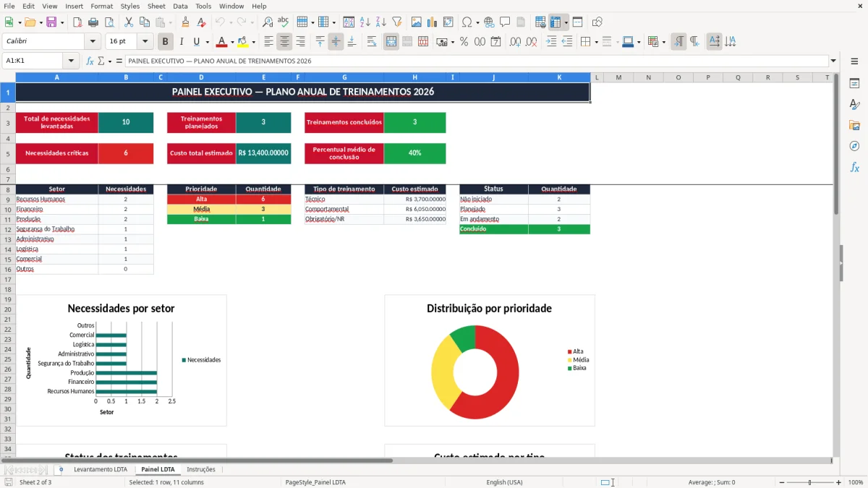
Task: Expand Name Box dropdown arrow
Action: click(71, 61)
